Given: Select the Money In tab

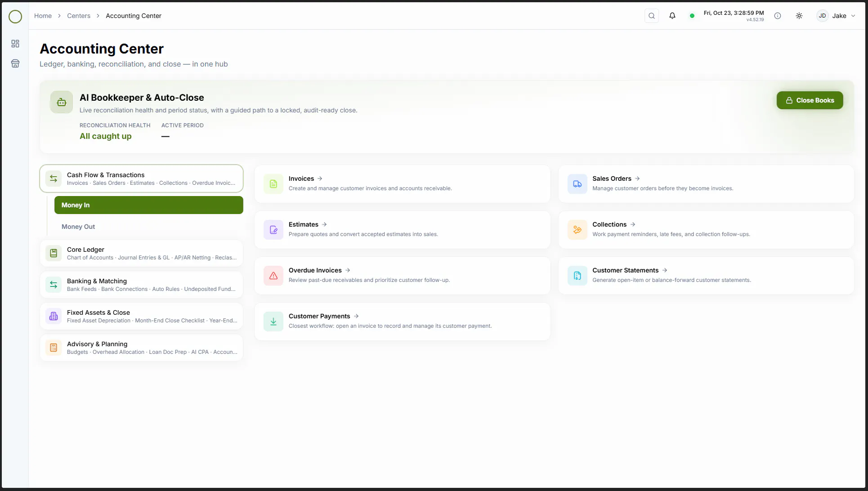Looking at the screenshot, I should [x=149, y=205].
